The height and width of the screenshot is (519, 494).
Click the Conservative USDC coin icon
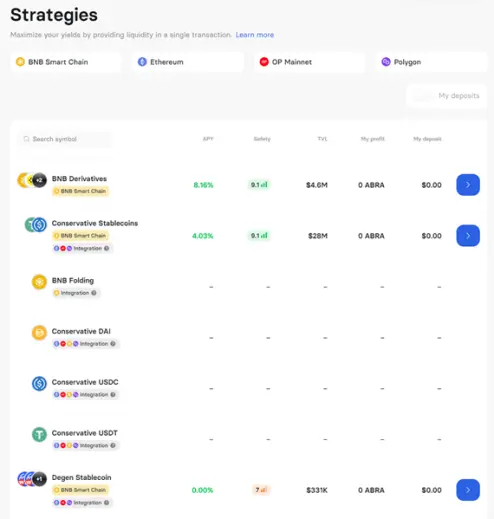(39, 384)
